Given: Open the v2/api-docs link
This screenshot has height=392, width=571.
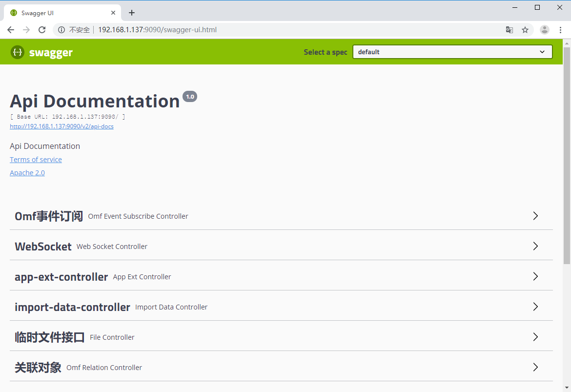Looking at the screenshot, I should [x=61, y=126].
